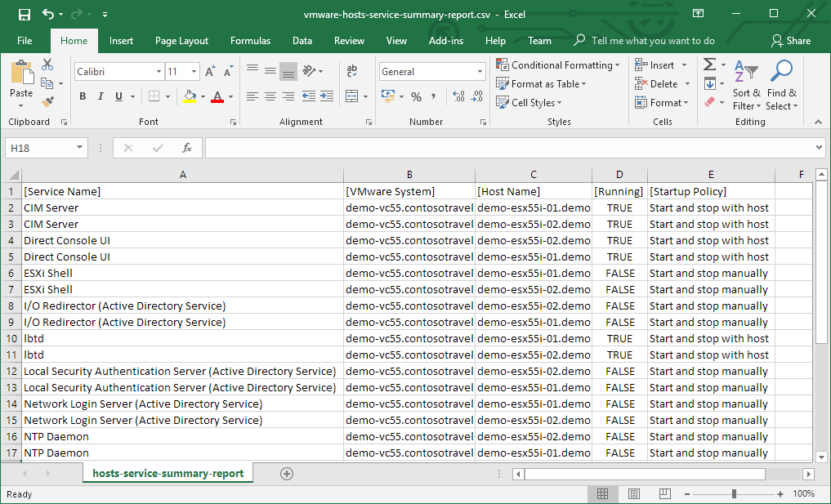831x504 pixels.
Task: Click the zoom slider handle
Action: tap(734, 494)
